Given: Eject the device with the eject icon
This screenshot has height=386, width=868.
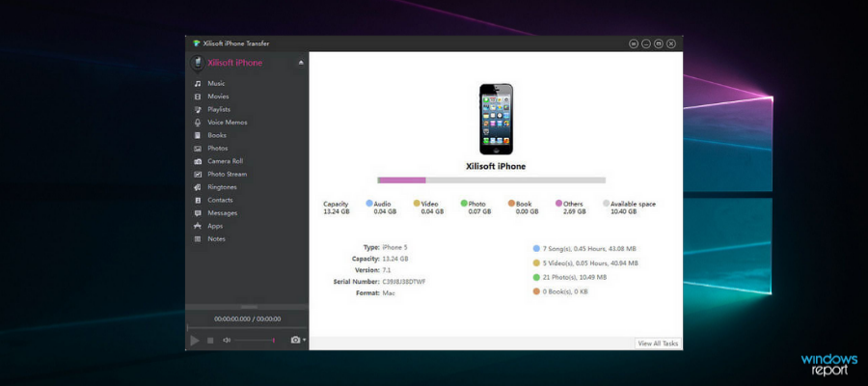Looking at the screenshot, I should click(x=301, y=63).
